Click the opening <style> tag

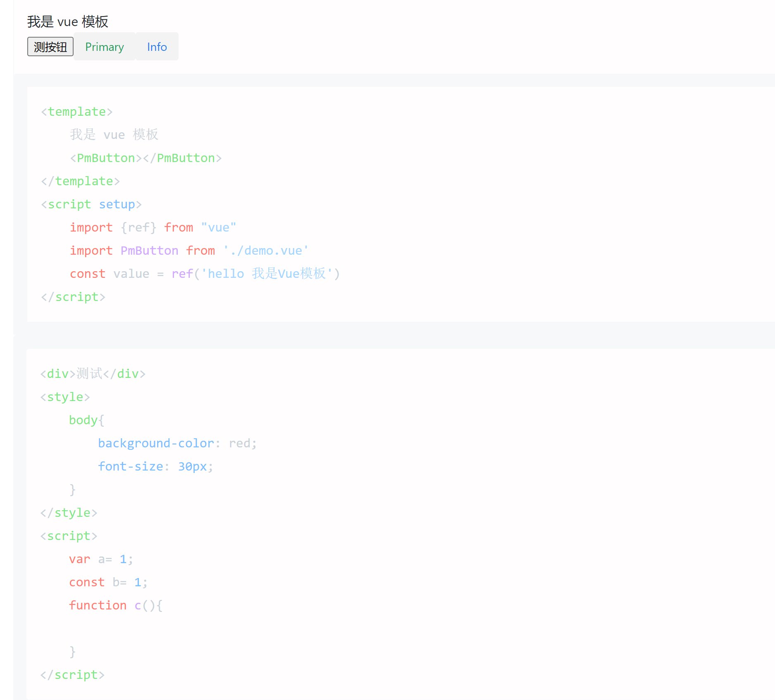[65, 397]
